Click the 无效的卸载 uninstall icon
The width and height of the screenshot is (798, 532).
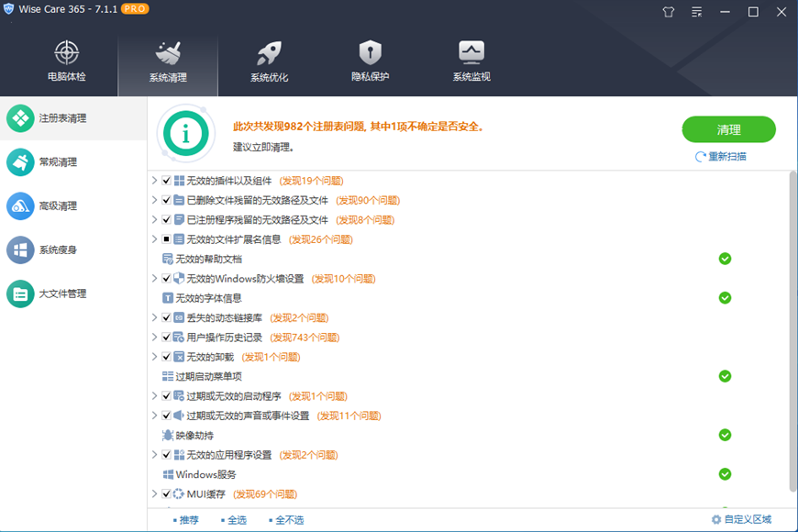[x=179, y=357]
